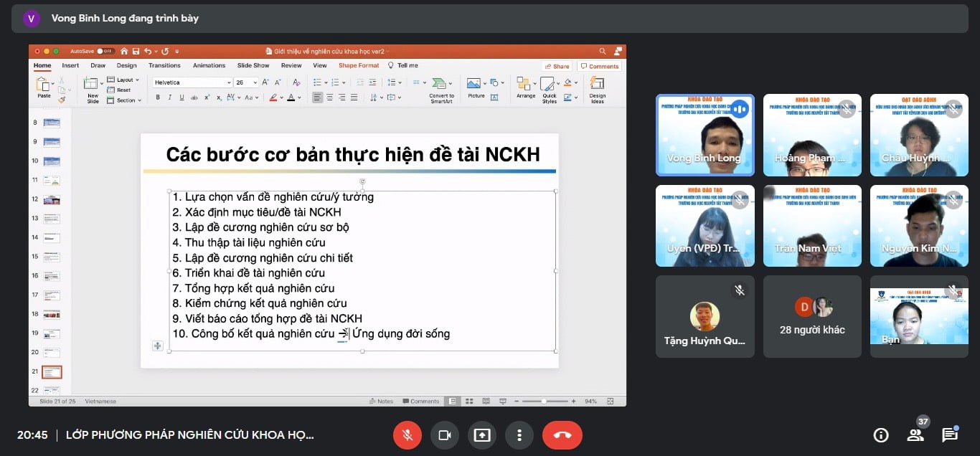Adjust the zoom slider in the status bar
This screenshot has width=980, height=456.
click(543, 401)
